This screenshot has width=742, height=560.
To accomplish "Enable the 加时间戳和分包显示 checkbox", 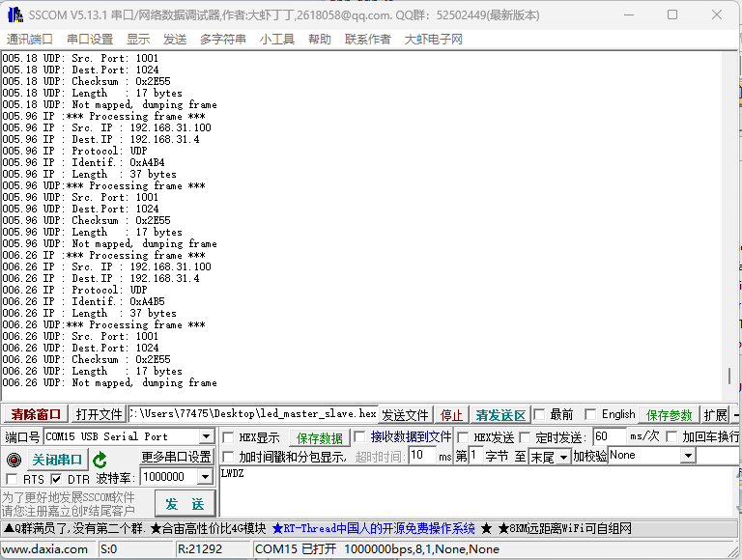I will pyautogui.click(x=228, y=457).
